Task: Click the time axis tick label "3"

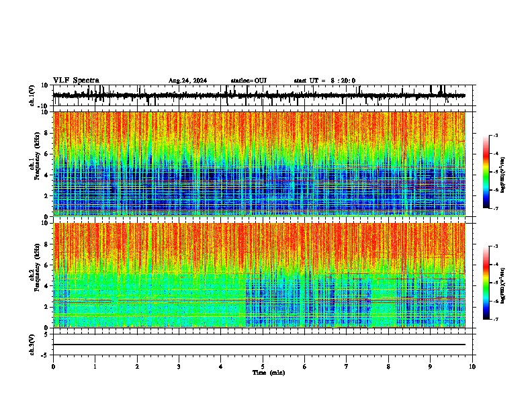Action: tap(179, 367)
